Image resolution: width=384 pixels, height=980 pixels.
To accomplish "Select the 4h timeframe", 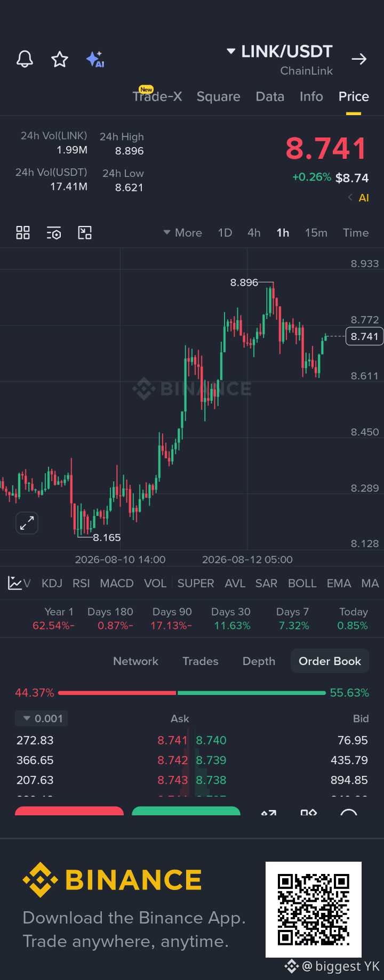I will (254, 233).
